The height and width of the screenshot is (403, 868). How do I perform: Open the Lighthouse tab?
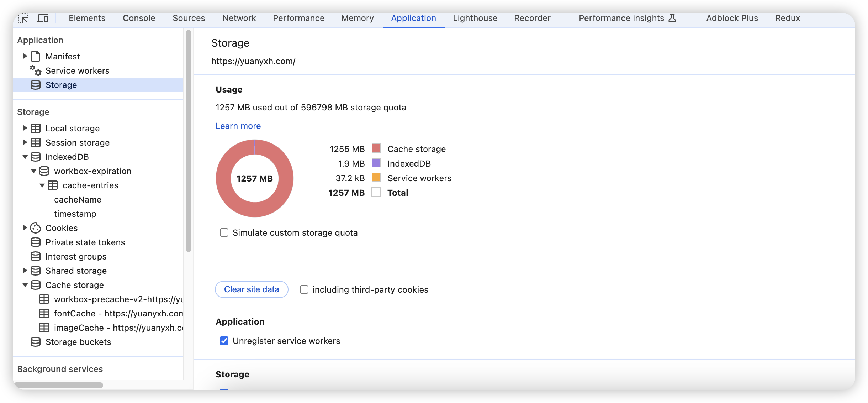475,18
